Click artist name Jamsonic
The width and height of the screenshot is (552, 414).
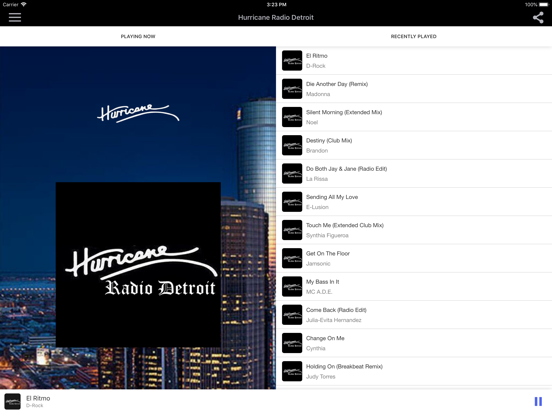(318, 264)
